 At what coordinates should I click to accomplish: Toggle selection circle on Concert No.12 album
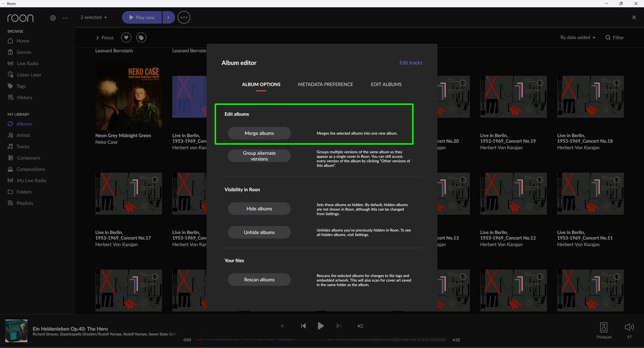pyautogui.click(x=540, y=180)
